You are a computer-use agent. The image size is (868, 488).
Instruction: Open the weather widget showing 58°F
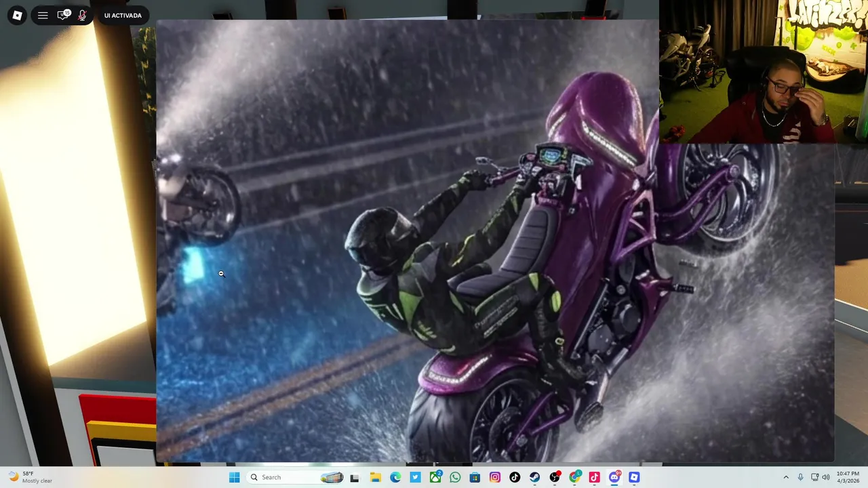[x=30, y=477]
